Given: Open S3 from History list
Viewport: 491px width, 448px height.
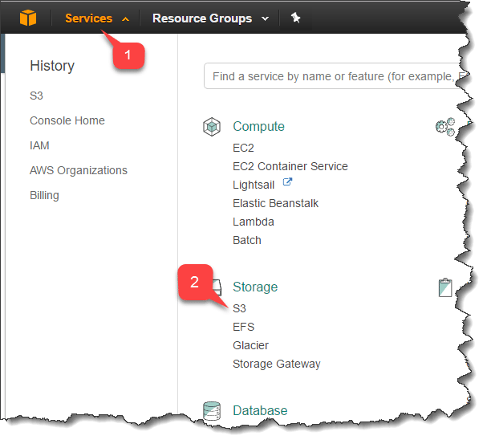Looking at the screenshot, I should (36, 96).
